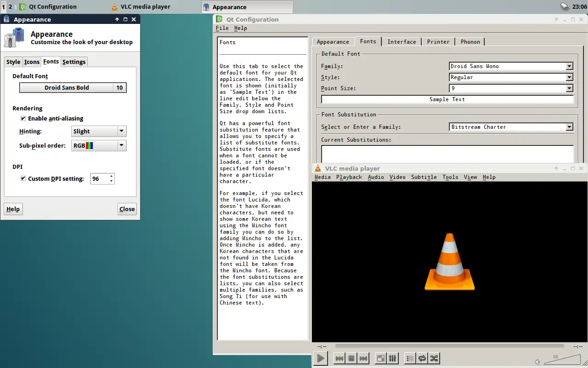Open VLC Subtitle menu

[x=424, y=177]
